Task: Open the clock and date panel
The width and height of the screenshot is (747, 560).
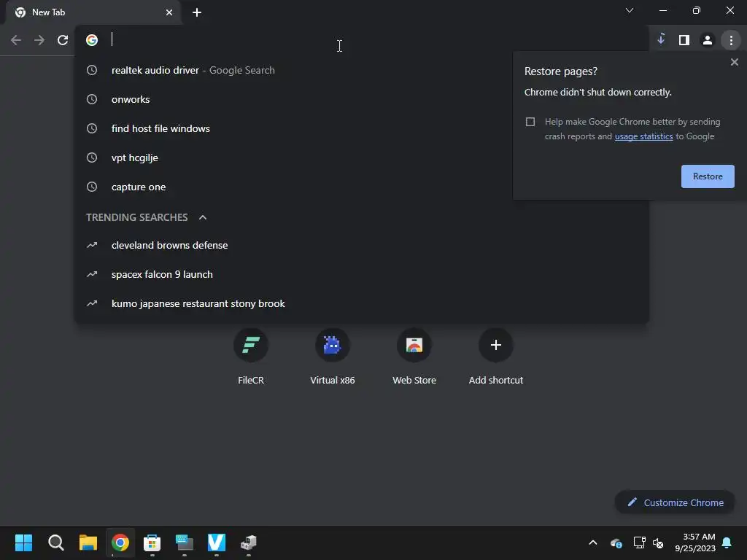Action: click(694, 542)
